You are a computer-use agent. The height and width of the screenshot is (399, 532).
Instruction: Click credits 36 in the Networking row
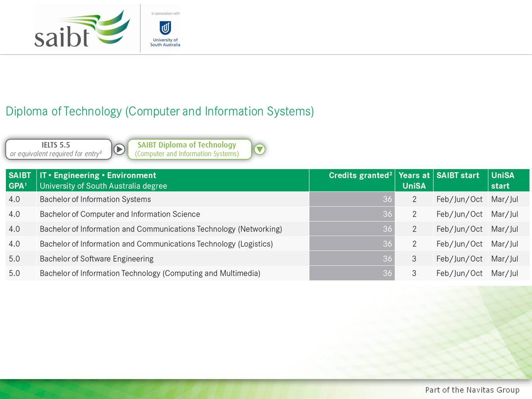pos(388,229)
